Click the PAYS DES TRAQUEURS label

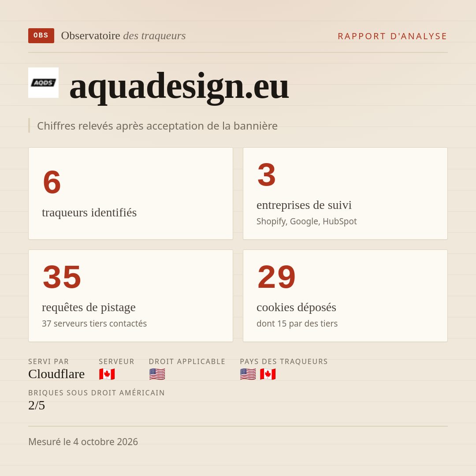[x=284, y=361]
